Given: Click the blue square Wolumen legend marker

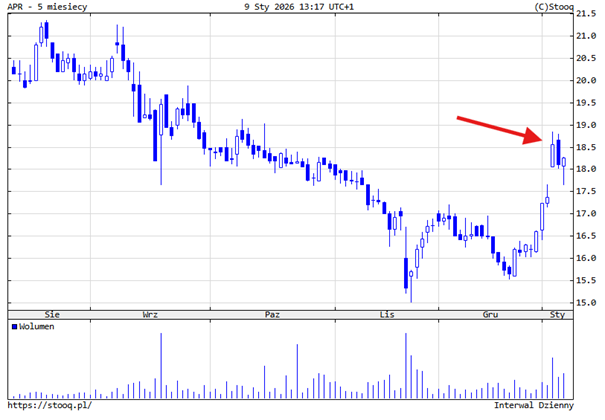Looking at the screenshot, I should pos(13,327).
